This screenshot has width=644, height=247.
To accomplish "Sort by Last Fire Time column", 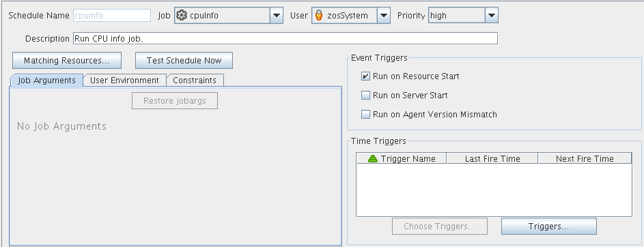I will (x=492, y=159).
